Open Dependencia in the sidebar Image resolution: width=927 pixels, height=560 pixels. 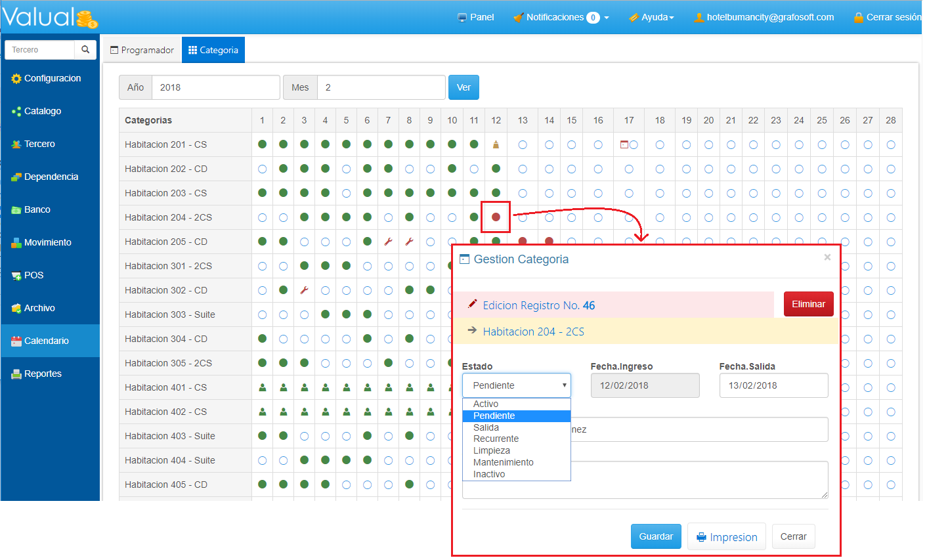(45, 177)
